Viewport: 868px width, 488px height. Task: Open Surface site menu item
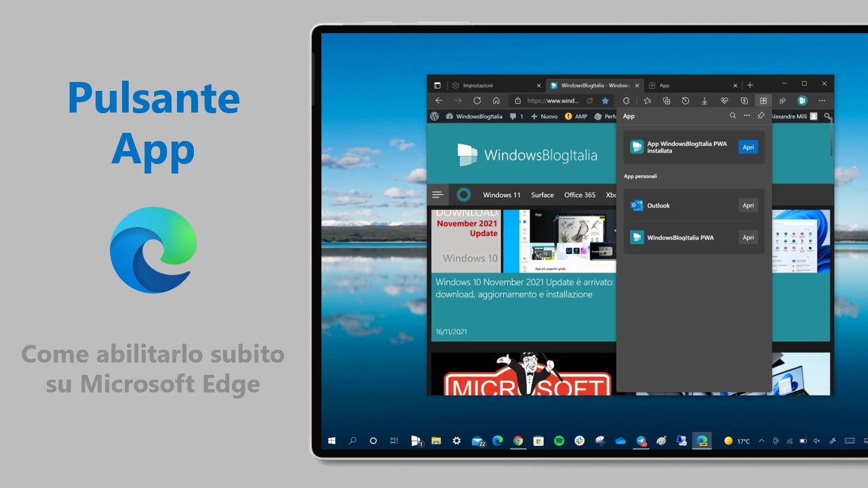pos(542,195)
